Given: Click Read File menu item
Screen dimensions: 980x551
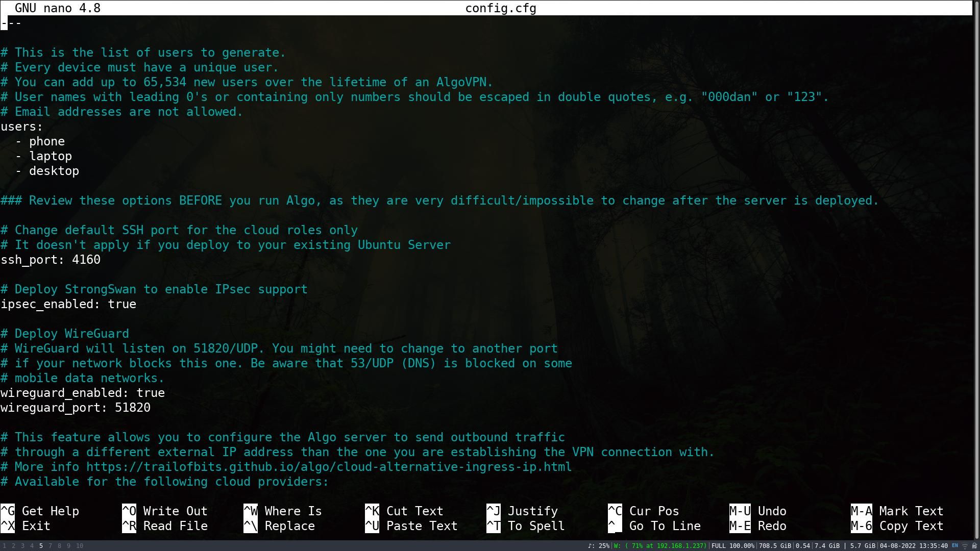Looking at the screenshot, I should click(x=175, y=525).
